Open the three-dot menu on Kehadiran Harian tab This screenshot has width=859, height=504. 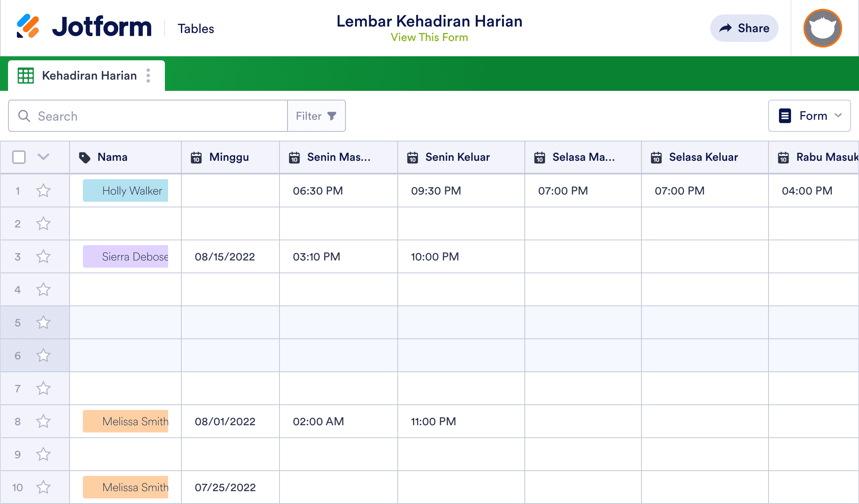tap(148, 75)
